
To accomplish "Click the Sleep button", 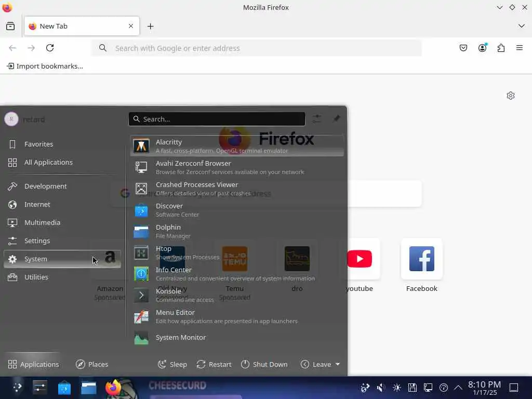I will pyautogui.click(x=172, y=364).
